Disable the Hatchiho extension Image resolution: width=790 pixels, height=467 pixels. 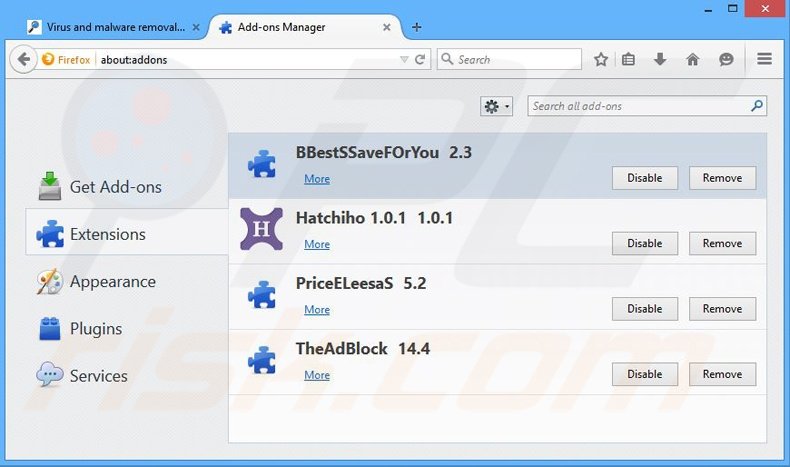(645, 243)
